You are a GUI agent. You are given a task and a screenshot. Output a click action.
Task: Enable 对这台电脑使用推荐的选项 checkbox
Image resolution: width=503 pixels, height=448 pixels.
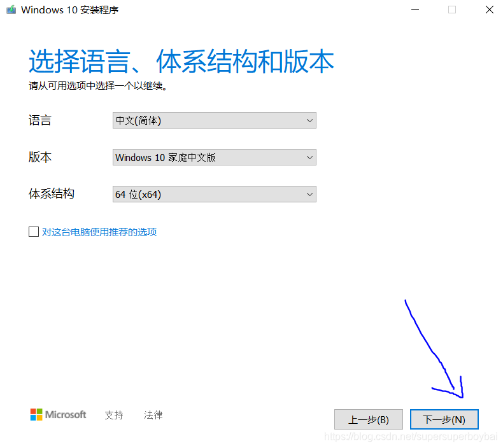tap(34, 232)
